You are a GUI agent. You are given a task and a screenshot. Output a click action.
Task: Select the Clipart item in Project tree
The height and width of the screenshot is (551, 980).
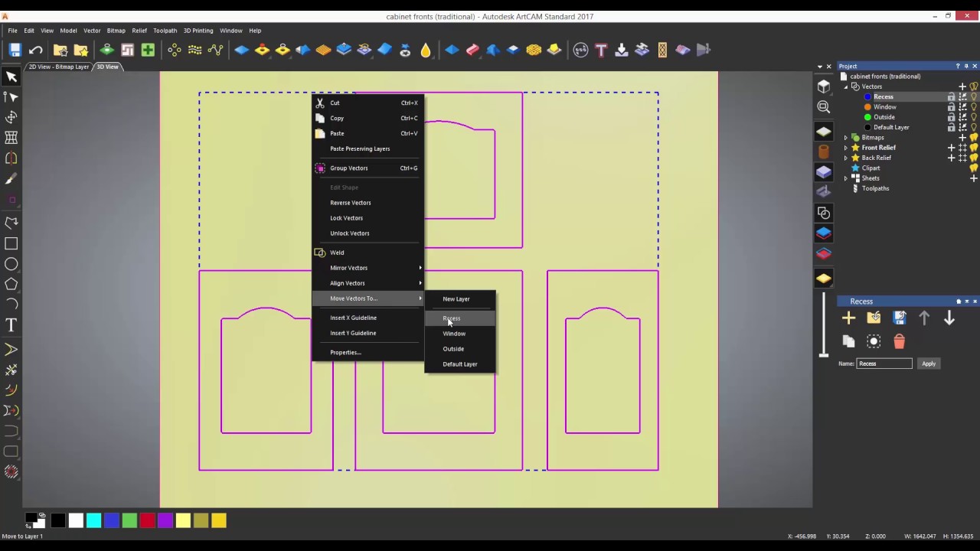pos(871,168)
